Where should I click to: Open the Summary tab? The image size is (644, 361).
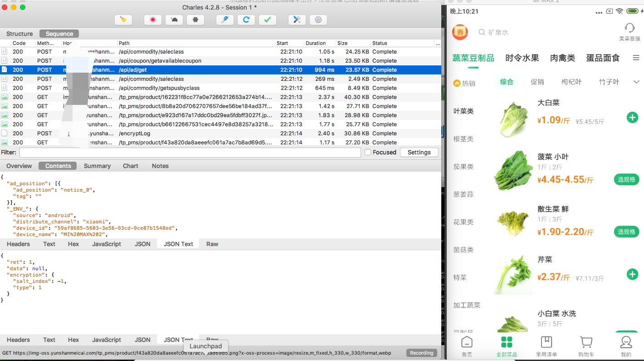click(x=97, y=166)
